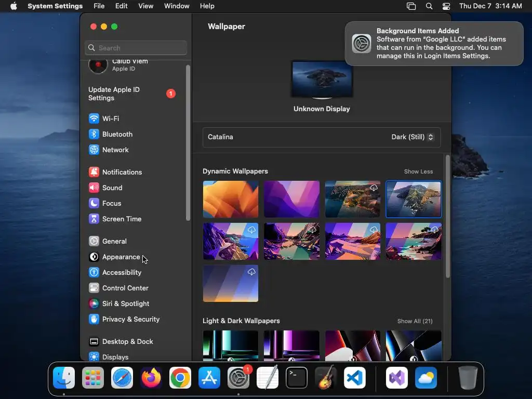Open Terminal from the Dock
The height and width of the screenshot is (399, 532).
[x=297, y=378]
